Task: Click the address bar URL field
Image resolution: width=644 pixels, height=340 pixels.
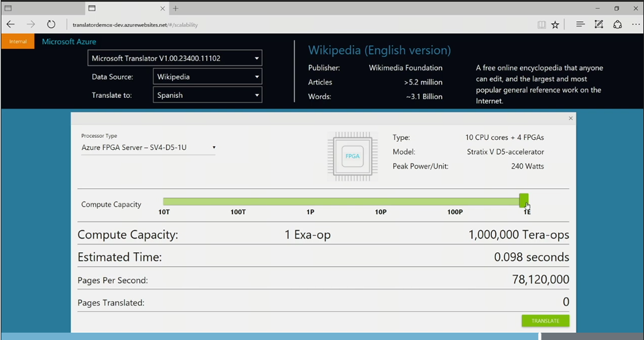Action: [135, 25]
